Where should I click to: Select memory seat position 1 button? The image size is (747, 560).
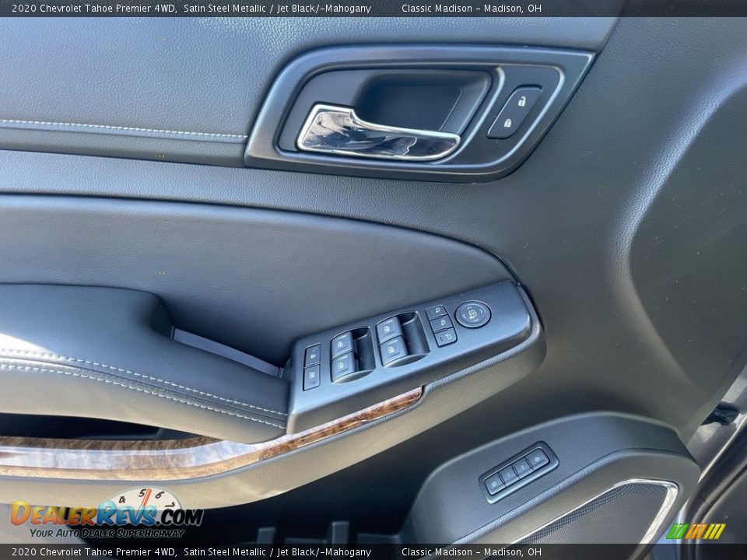508,475
